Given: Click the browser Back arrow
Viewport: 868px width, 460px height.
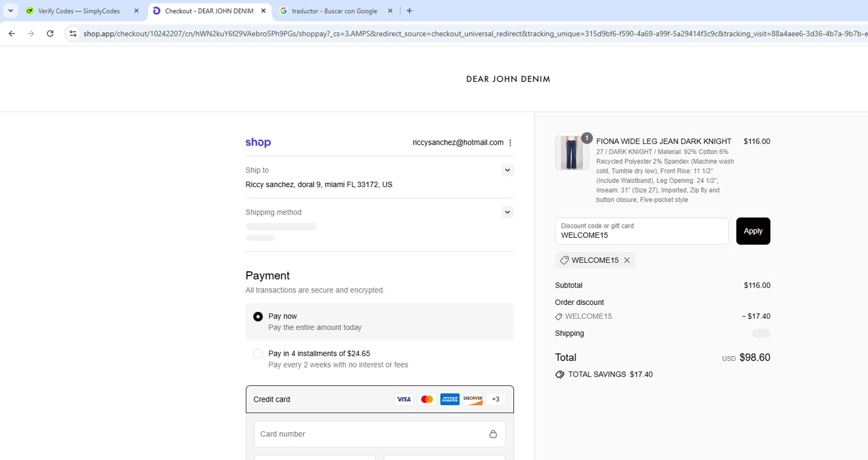Looking at the screenshot, I should tap(12, 34).
